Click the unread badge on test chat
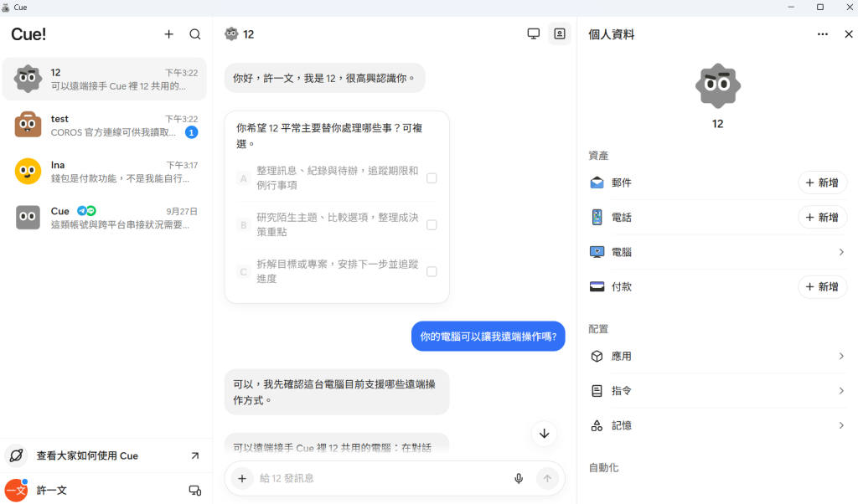 pyautogui.click(x=191, y=132)
